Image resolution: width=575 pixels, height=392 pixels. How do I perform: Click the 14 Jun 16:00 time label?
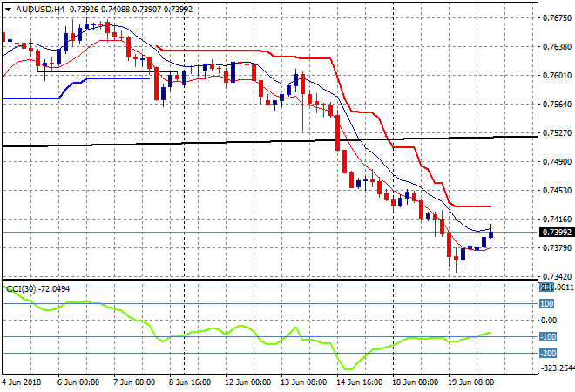click(x=359, y=382)
